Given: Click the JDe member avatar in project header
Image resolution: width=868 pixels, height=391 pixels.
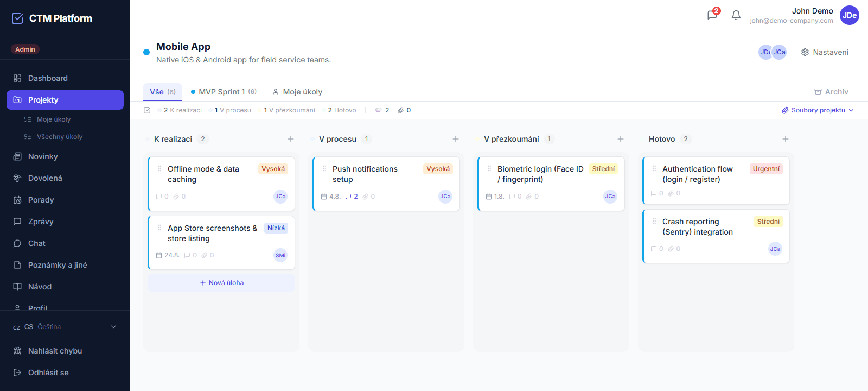Looking at the screenshot, I should (x=765, y=52).
